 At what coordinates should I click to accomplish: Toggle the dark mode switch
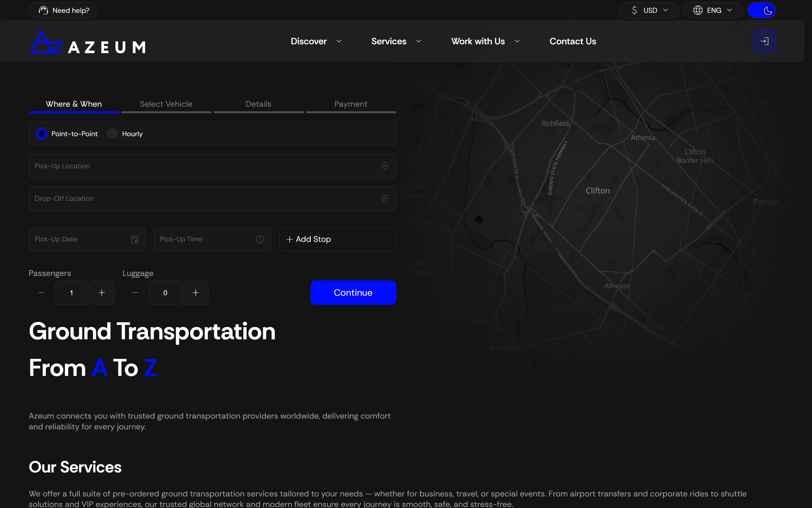[x=762, y=10]
